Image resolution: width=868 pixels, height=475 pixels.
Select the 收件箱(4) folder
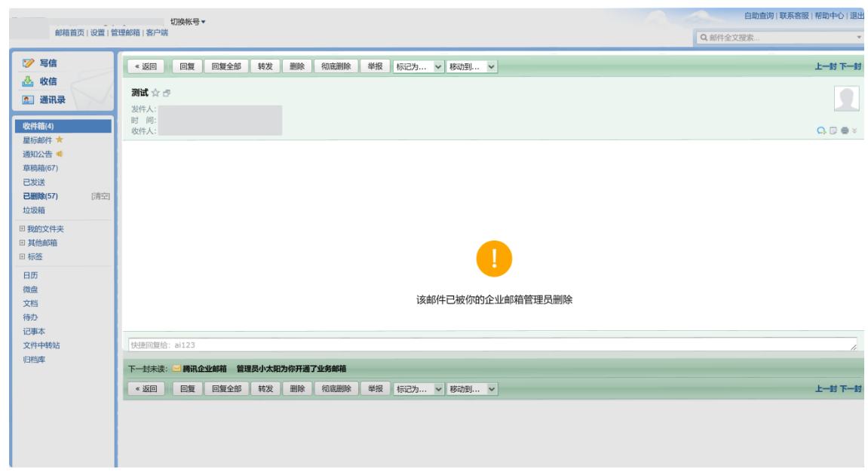pyautogui.click(x=63, y=126)
